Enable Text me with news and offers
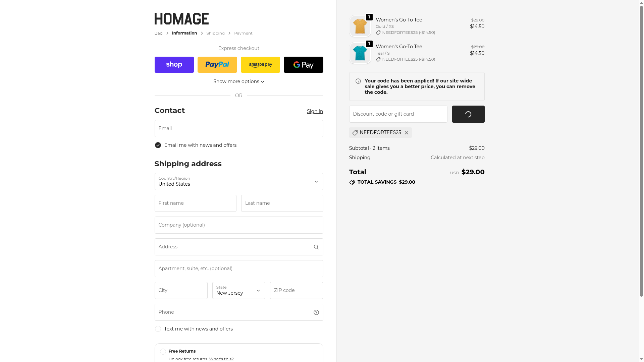The width and height of the screenshot is (644, 362). pyautogui.click(x=158, y=329)
